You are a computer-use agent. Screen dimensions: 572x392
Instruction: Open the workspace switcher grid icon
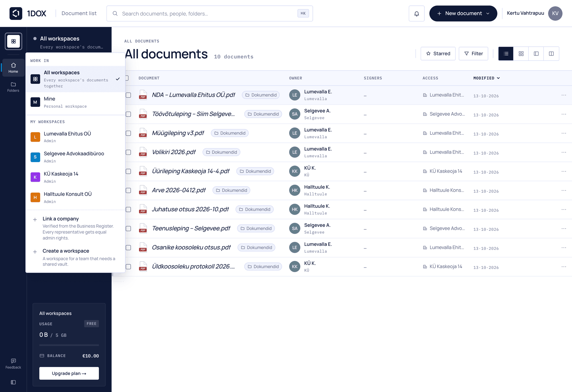click(13, 41)
